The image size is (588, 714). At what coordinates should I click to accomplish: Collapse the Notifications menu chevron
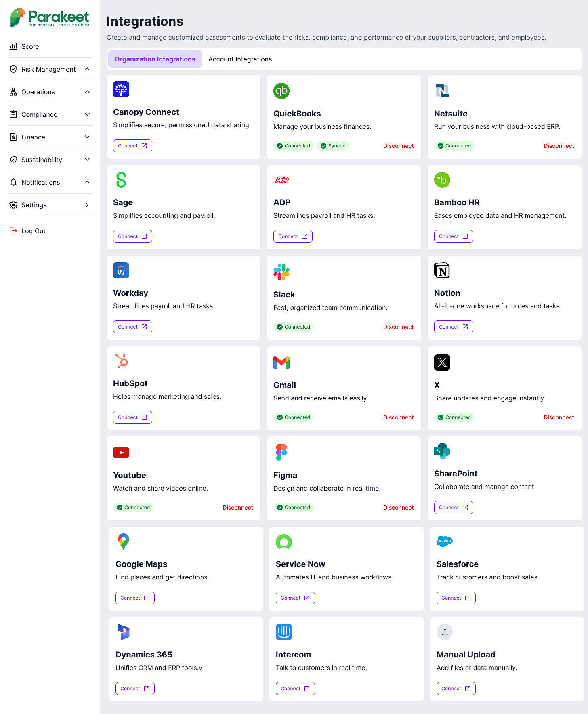(x=87, y=182)
